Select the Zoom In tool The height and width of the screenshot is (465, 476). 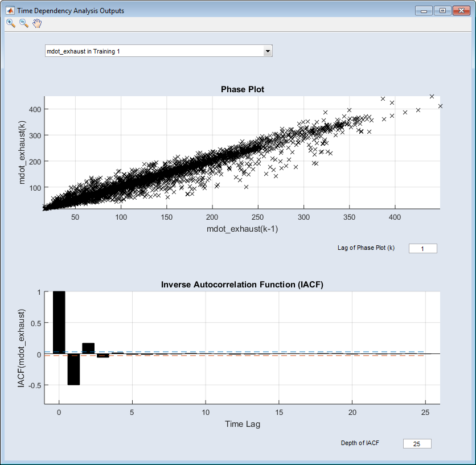pyautogui.click(x=10, y=23)
